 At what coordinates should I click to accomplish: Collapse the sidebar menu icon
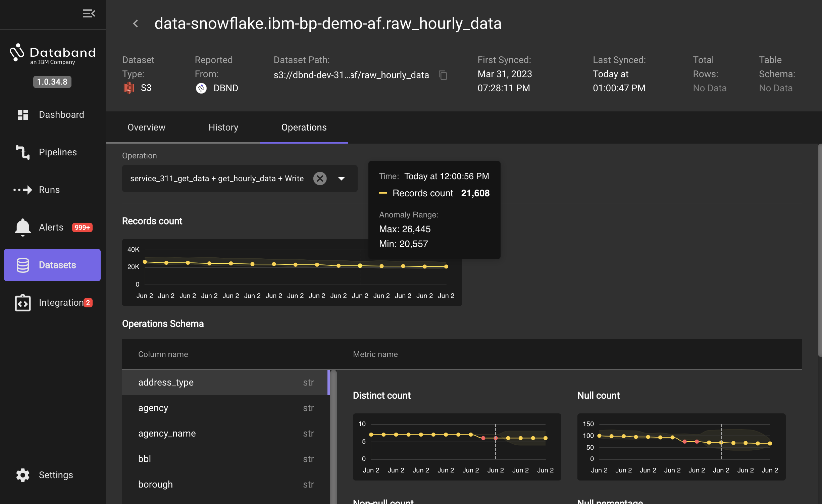click(89, 13)
